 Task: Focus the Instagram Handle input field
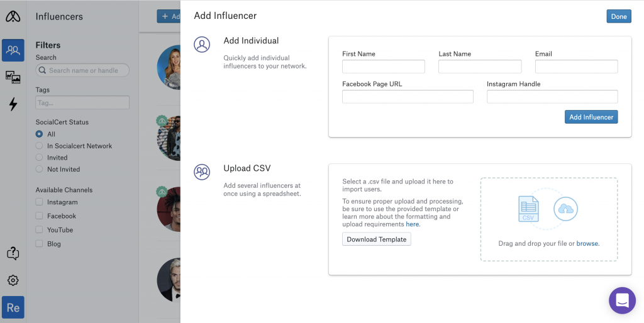[x=552, y=96]
